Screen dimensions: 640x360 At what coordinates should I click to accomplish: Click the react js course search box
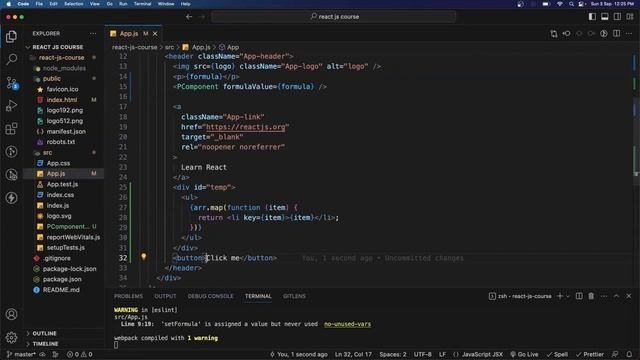click(334, 17)
